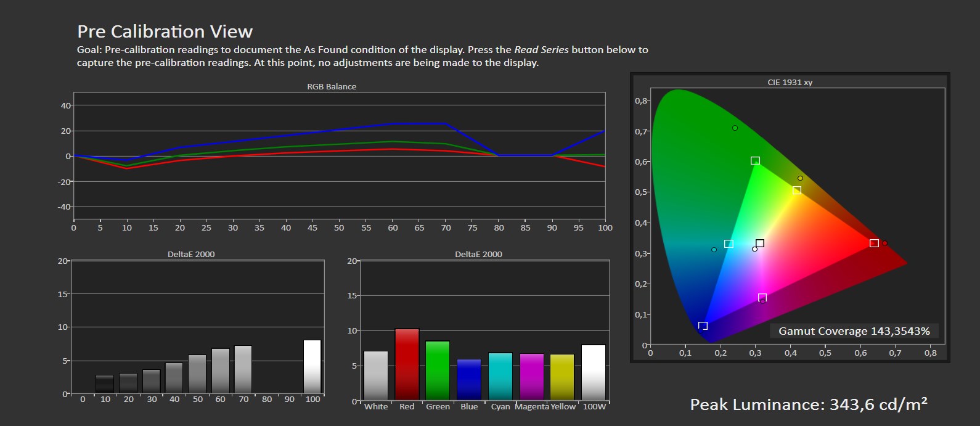Click the 100W bar in color DeltaE chart
Image resolution: width=980 pixels, height=426 pixels.
click(x=594, y=372)
